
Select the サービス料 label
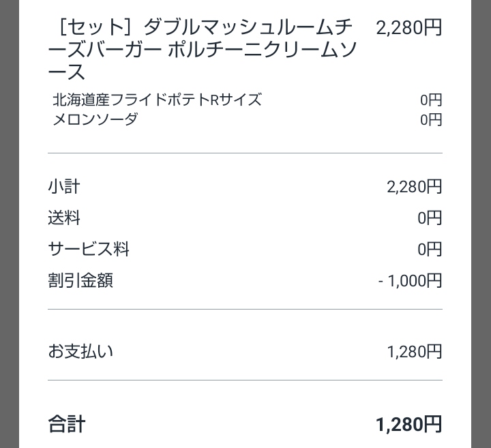(x=89, y=250)
